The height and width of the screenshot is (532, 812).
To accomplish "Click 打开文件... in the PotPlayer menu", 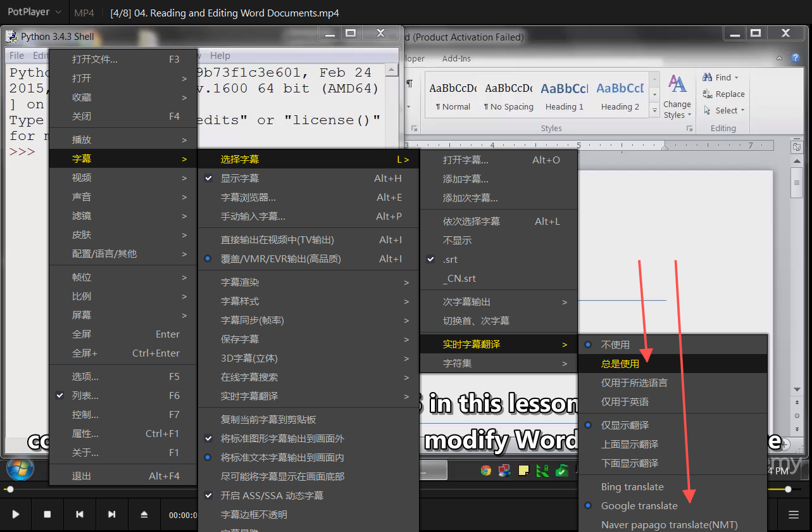I will 123,60.
